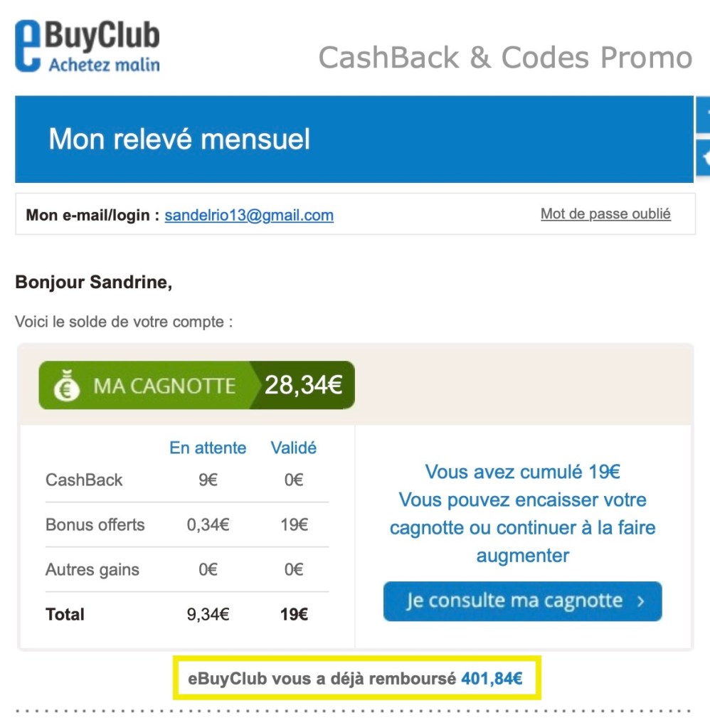Click the chevron arrow on the cagnotte button
The image size is (710, 728).
pos(641,601)
